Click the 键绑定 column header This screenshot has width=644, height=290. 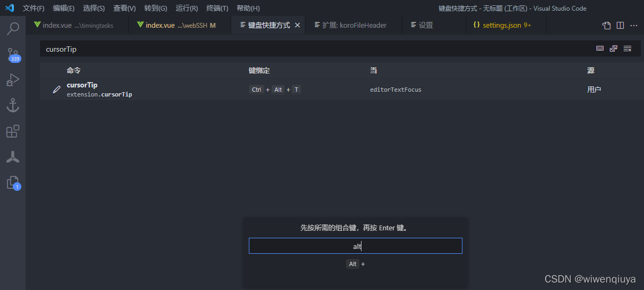[x=260, y=70]
